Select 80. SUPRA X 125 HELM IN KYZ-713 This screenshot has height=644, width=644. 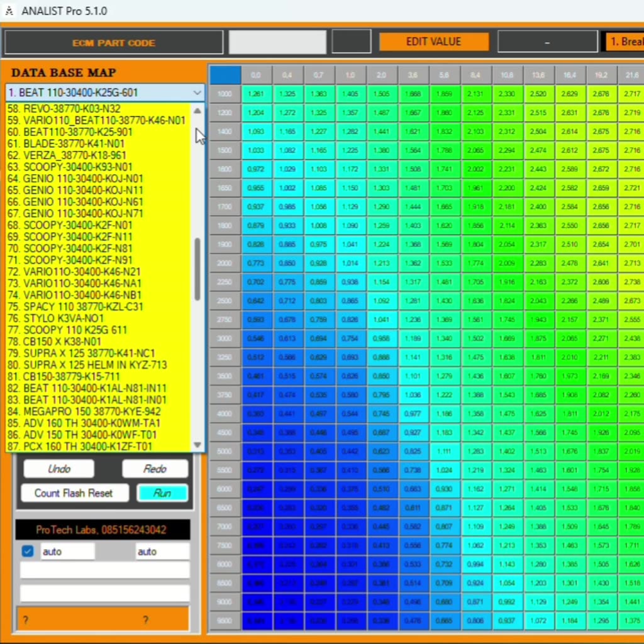(97, 365)
